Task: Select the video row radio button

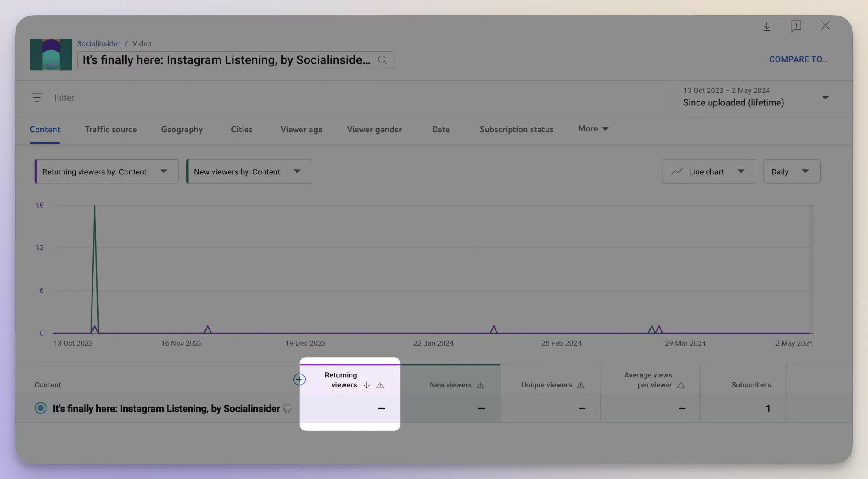Action: click(x=40, y=408)
